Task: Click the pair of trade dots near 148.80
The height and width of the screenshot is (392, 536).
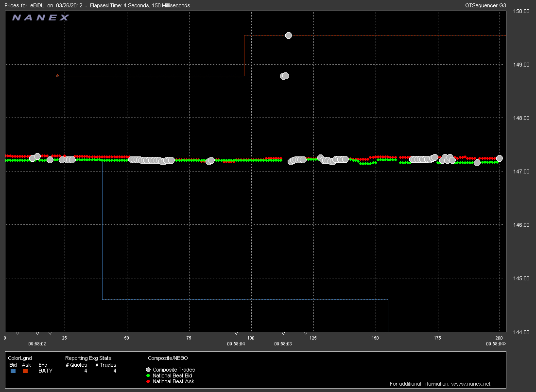Action: coord(284,76)
